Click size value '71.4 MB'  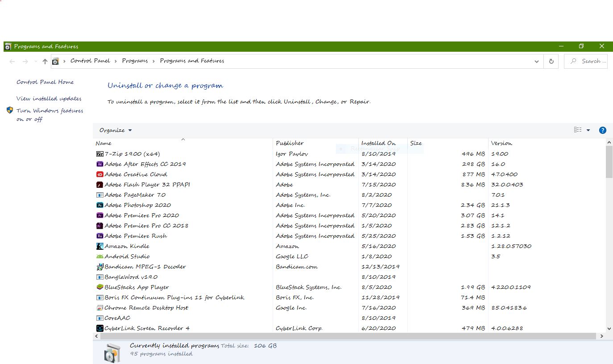[x=473, y=298]
